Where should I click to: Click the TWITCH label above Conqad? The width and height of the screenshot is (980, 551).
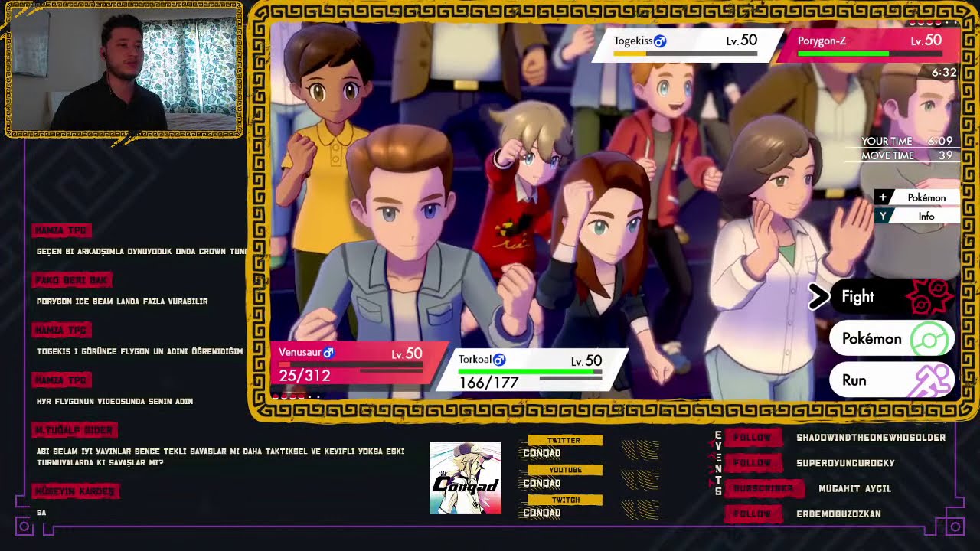[565, 500]
